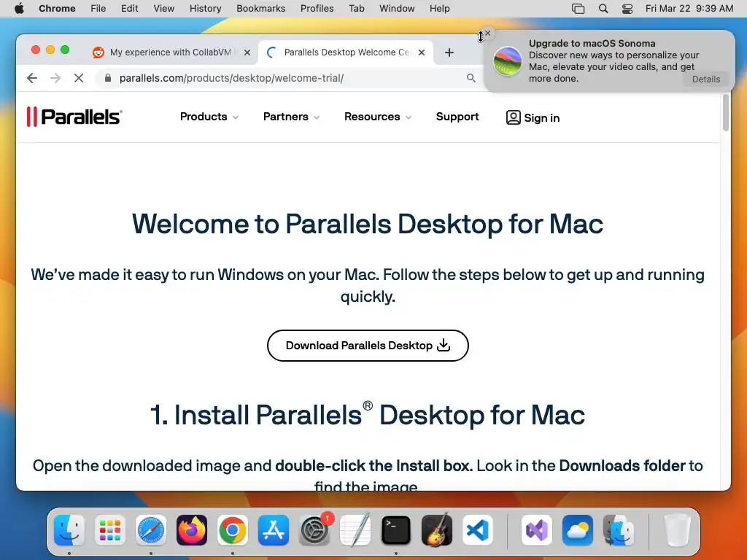Image resolution: width=747 pixels, height=560 pixels.
Task: Launch Safari from the Dock
Action: tap(151, 530)
